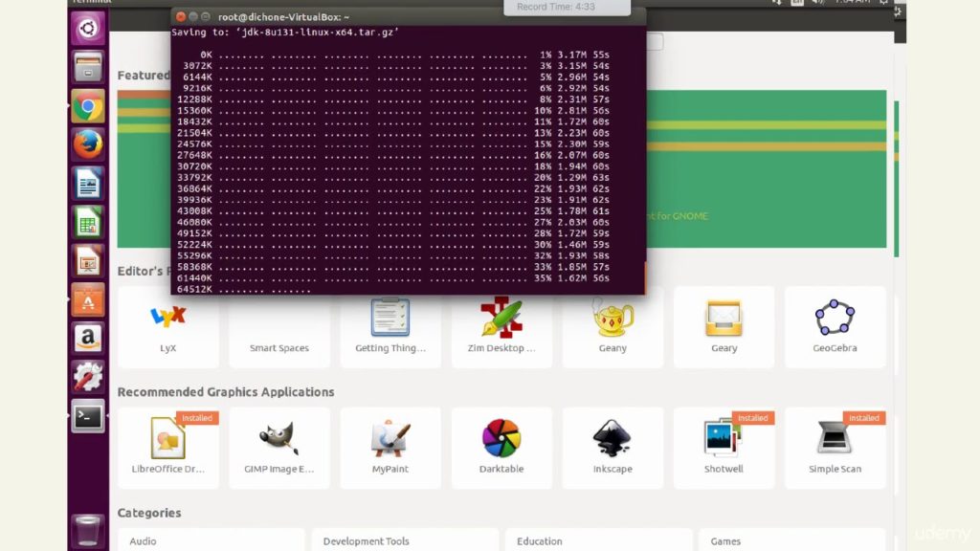The width and height of the screenshot is (980, 551).
Task: Select the Development Tools category
Action: [405, 540]
